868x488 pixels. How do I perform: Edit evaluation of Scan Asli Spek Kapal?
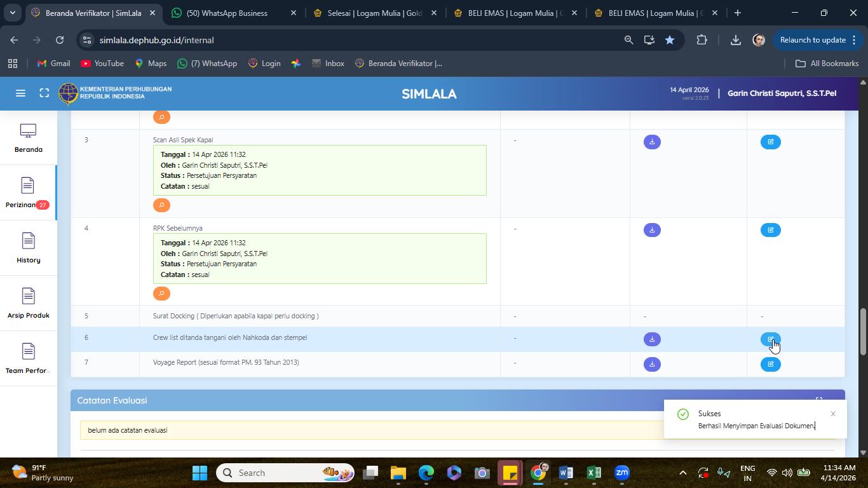pyautogui.click(x=770, y=142)
